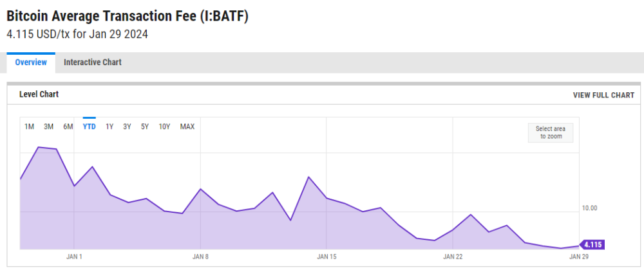
Task: Select the JAN 8 date marker
Action: point(200,257)
